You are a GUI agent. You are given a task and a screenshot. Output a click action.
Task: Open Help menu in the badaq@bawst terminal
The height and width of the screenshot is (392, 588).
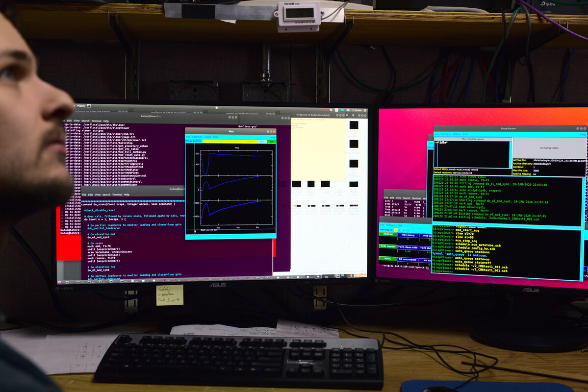point(106,121)
